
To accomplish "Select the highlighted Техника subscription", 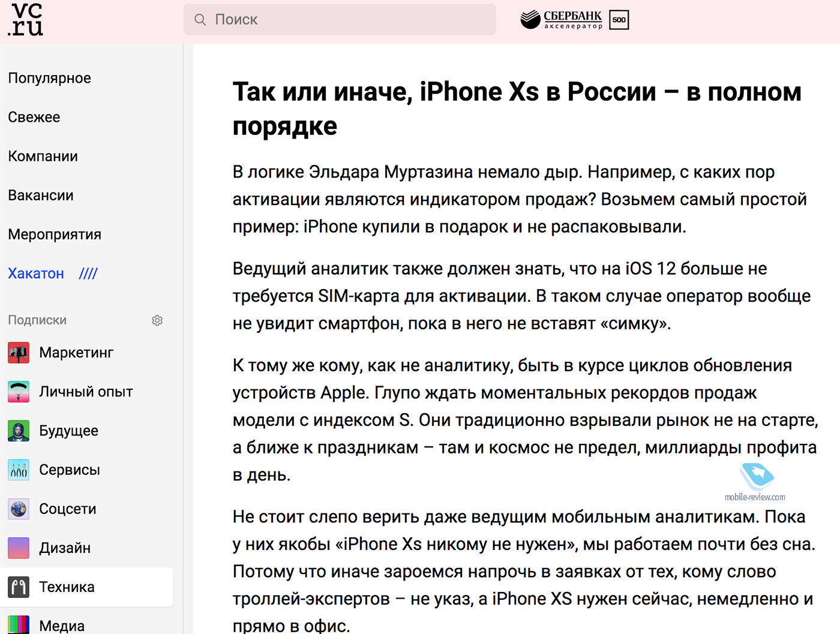I will [86, 587].
